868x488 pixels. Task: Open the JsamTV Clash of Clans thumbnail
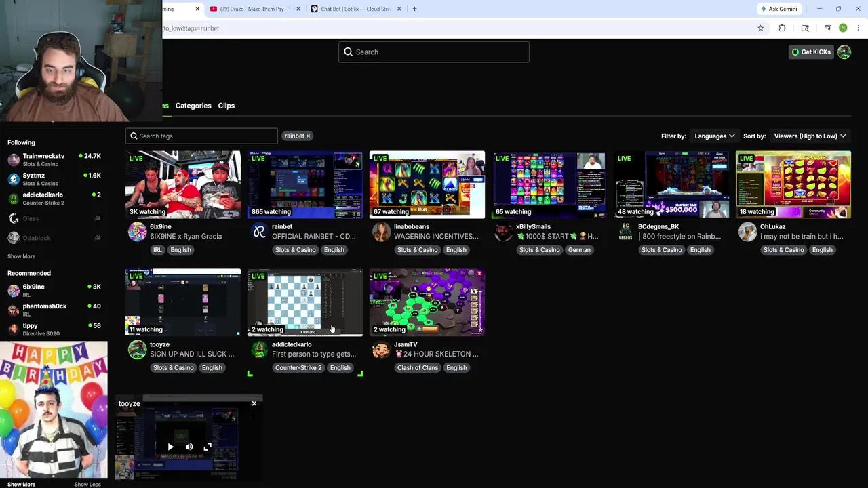(427, 302)
